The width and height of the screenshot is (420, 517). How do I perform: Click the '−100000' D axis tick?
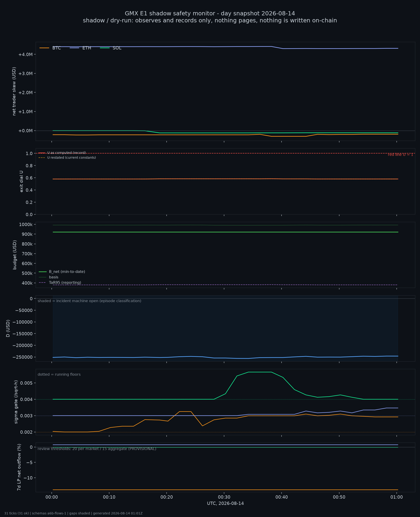23,322
